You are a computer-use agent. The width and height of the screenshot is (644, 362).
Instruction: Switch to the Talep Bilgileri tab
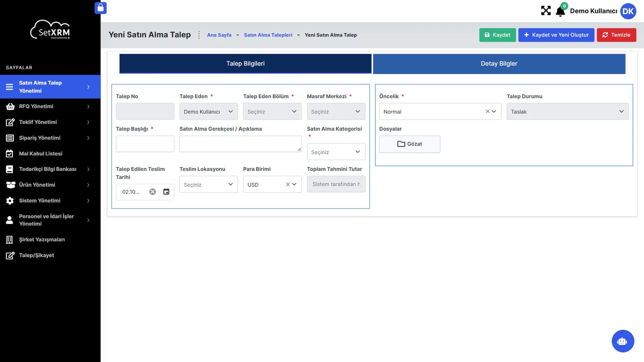click(245, 64)
